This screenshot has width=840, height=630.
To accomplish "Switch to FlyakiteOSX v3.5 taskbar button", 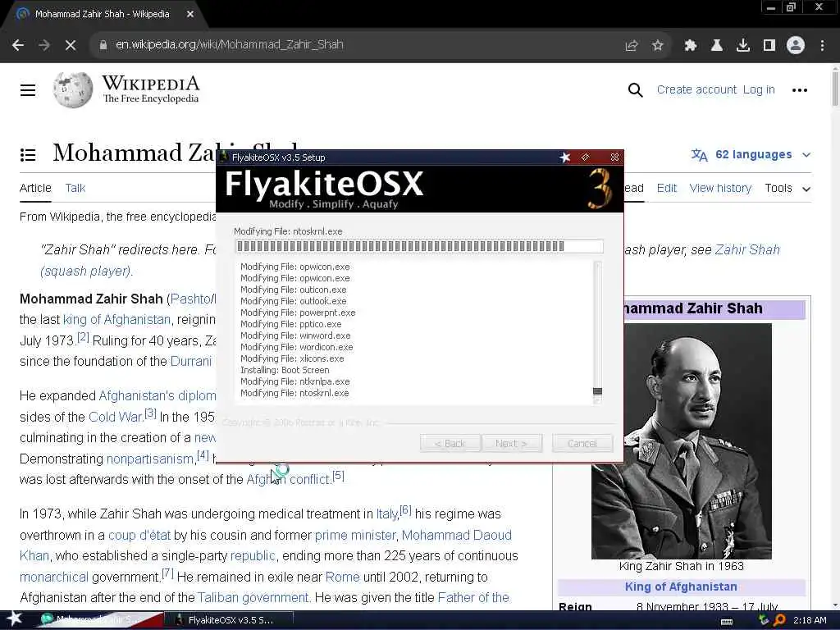I will [x=229, y=620].
